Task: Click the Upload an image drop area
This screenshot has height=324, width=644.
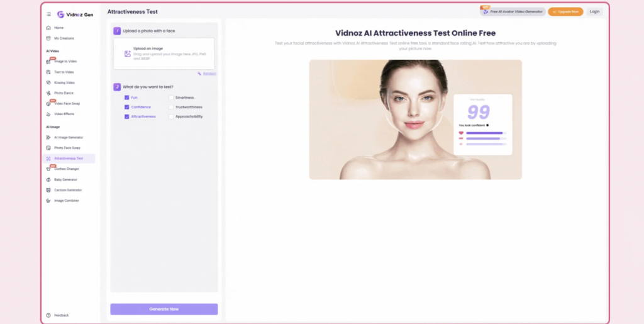Action: [164, 53]
